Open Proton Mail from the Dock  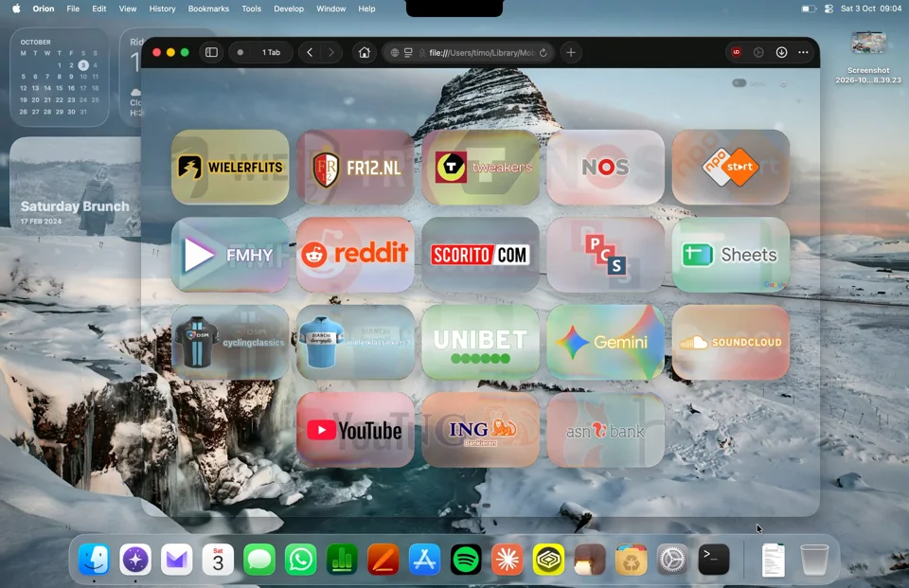click(177, 560)
